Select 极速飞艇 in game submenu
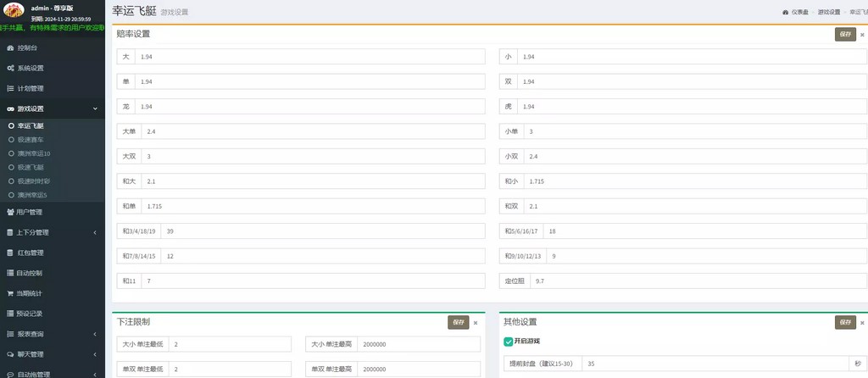 pos(31,167)
